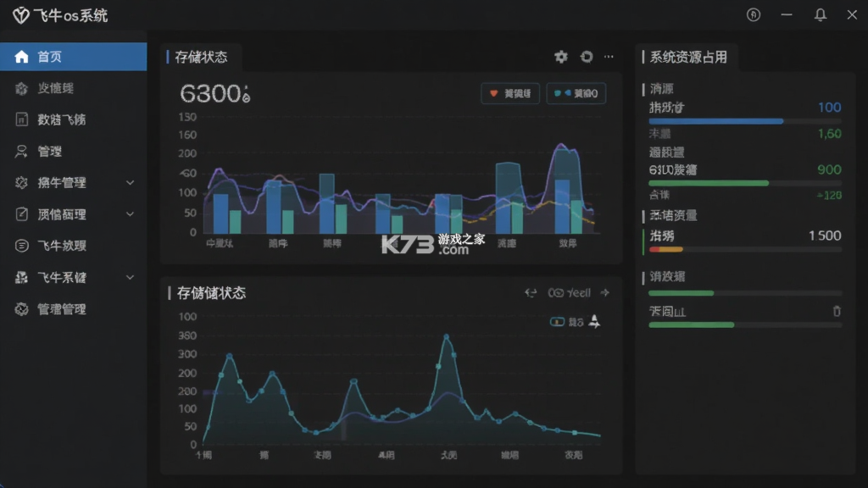This screenshot has height=488, width=868.
Task: Click the blue 100 value
Action: click(x=829, y=108)
